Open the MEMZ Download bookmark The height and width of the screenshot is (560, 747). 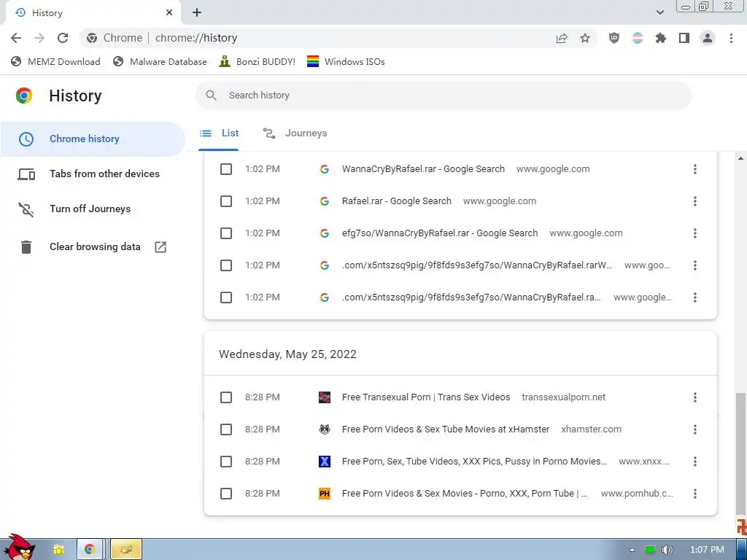coord(55,61)
